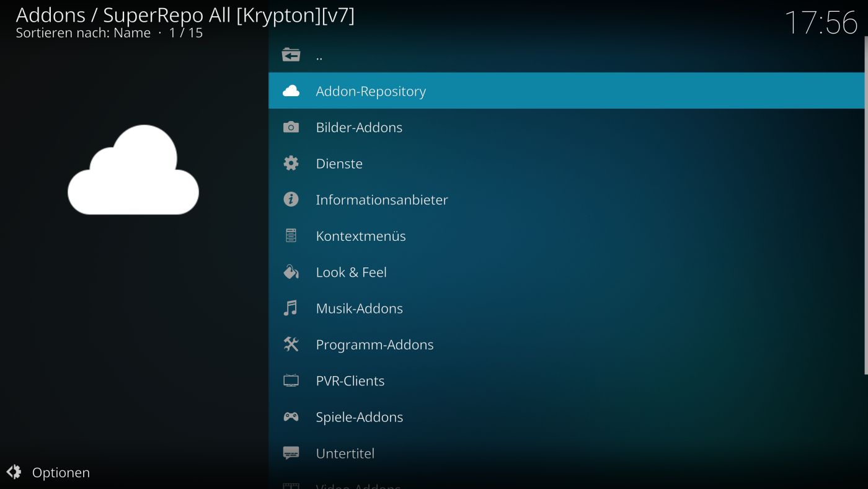
Task: Click the large cloud preview image
Action: point(133,169)
